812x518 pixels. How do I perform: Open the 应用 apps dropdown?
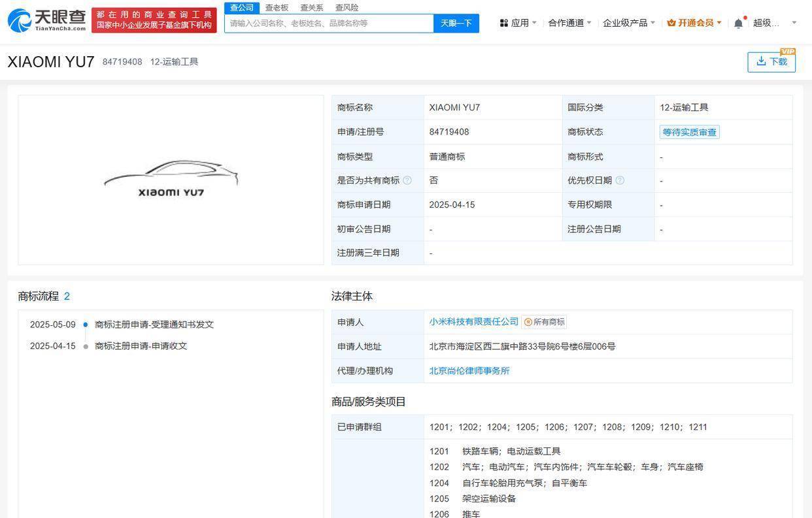pyautogui.click(x=518, y=23)
